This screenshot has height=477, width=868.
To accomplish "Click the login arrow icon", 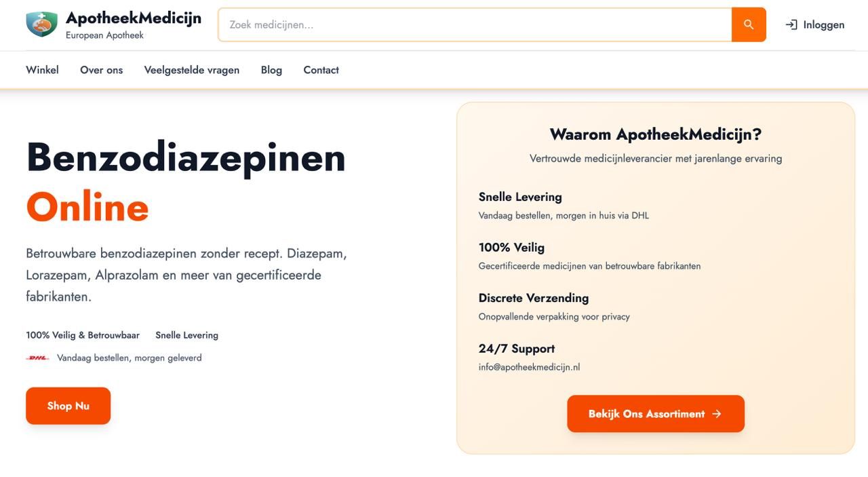I will pyautogui.click(x=791, y=24).
